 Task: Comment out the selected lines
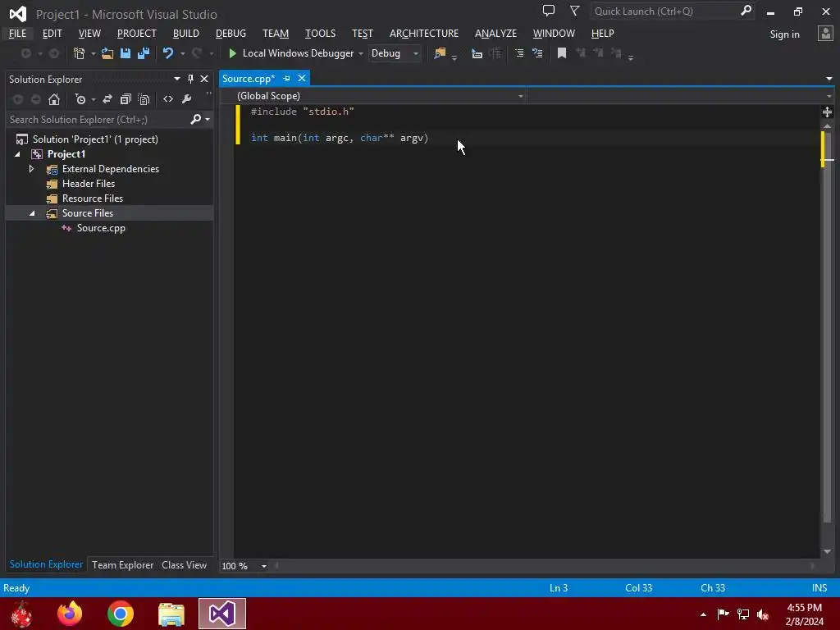pos(519,53)
